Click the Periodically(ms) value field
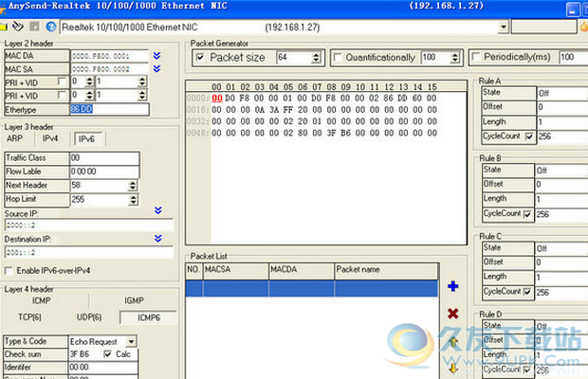 [574, 57]
